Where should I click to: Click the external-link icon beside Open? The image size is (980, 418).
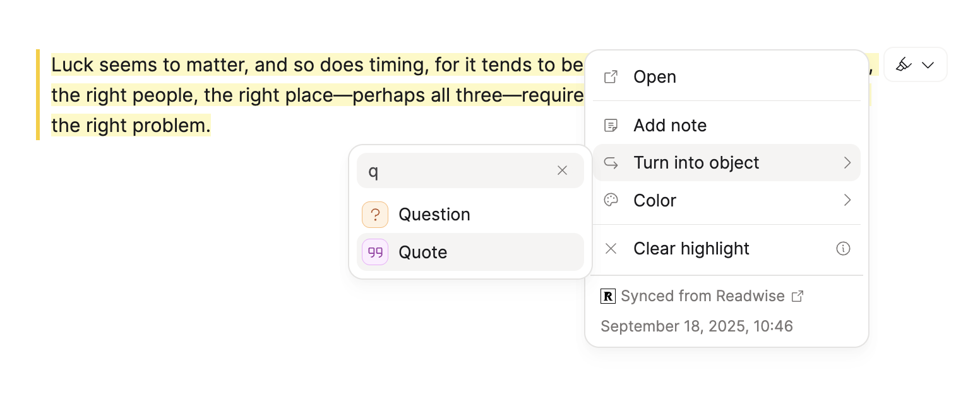point(611,77)
